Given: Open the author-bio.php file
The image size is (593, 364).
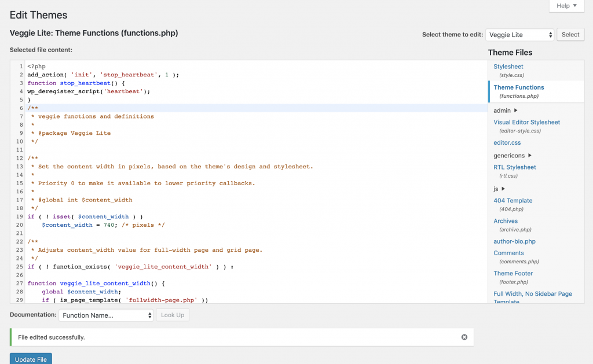Looking at the screenshot, I should tap(514, 241).
